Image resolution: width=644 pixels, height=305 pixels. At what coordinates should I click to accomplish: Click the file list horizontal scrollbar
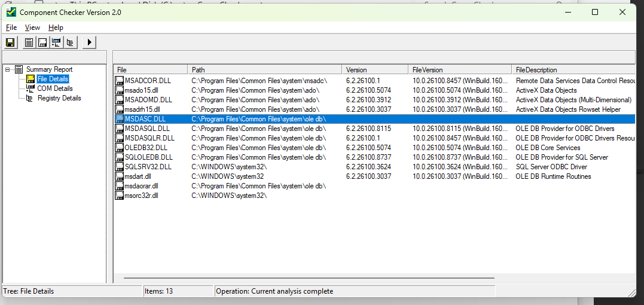coord(308,278)
